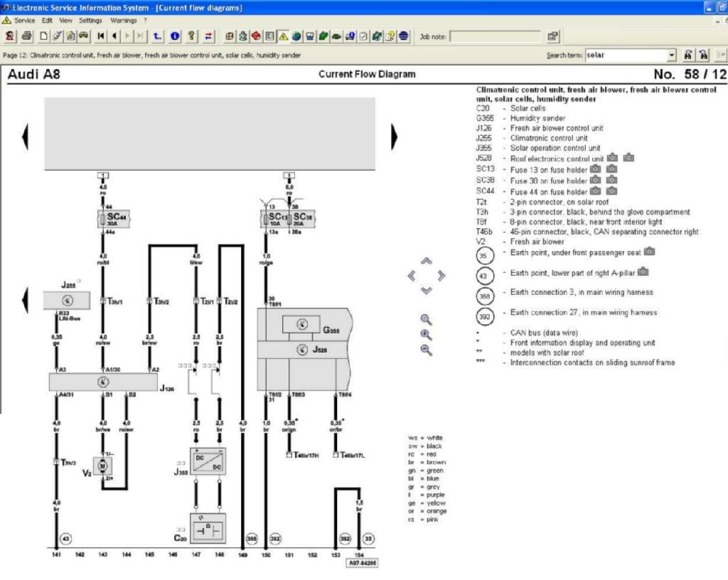This screenshot has width=728, height=580.
Task: Click '2-pin connector, on solar roof' text
Action: point(559,202)
